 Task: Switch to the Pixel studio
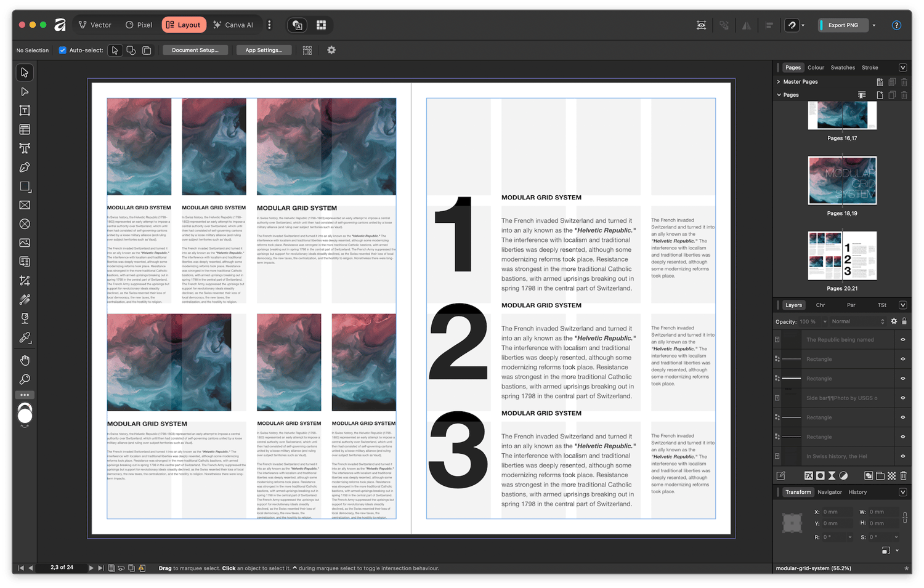point(139,25)
